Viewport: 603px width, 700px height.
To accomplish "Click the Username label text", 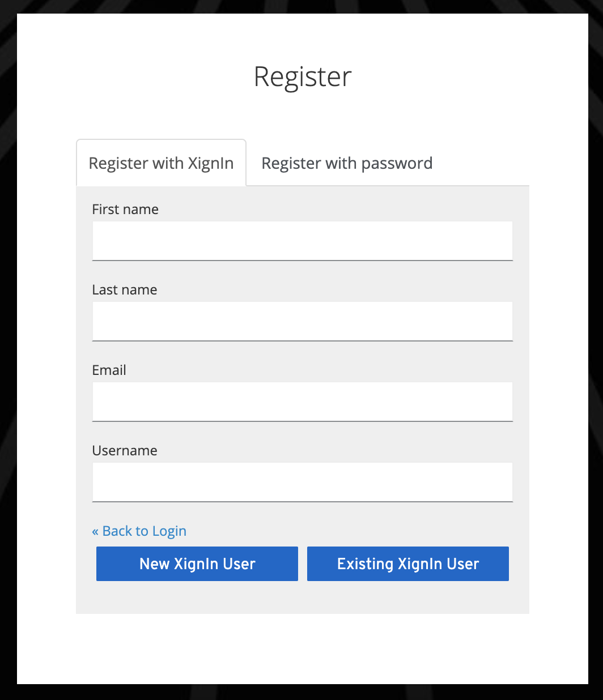I will coord(125,451).
